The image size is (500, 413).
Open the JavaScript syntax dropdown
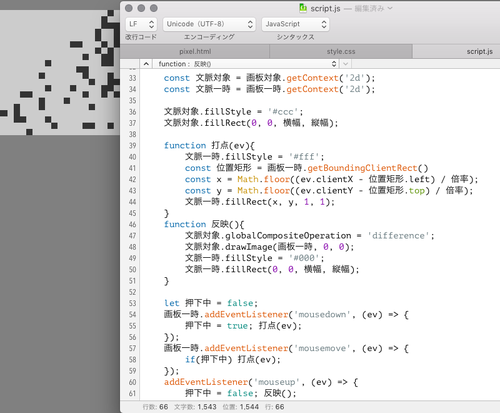pos(295,24)
